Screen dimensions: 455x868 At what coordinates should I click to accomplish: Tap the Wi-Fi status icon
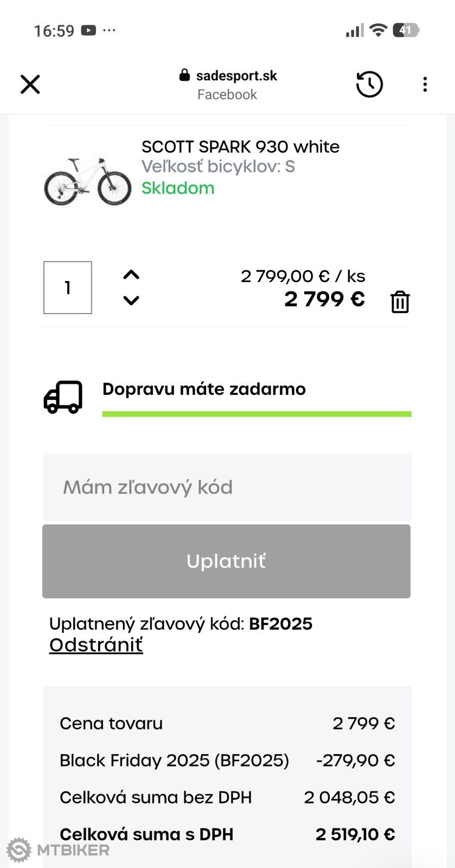click(378, 30)
